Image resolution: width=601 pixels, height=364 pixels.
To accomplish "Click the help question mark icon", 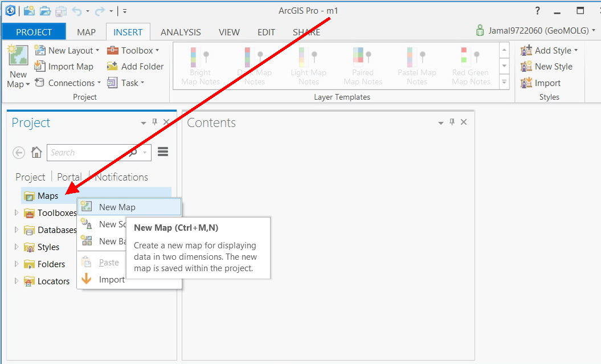I will [537, 11].
